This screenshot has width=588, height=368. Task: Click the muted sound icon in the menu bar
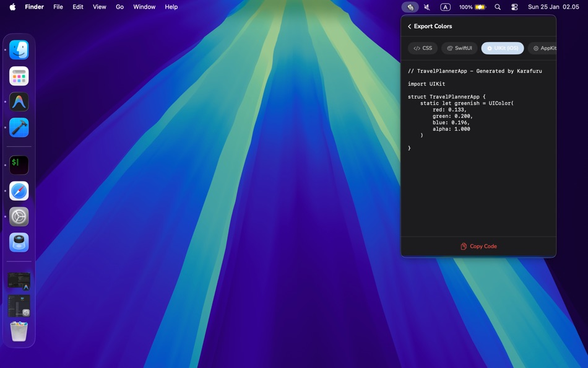(426, 7)
